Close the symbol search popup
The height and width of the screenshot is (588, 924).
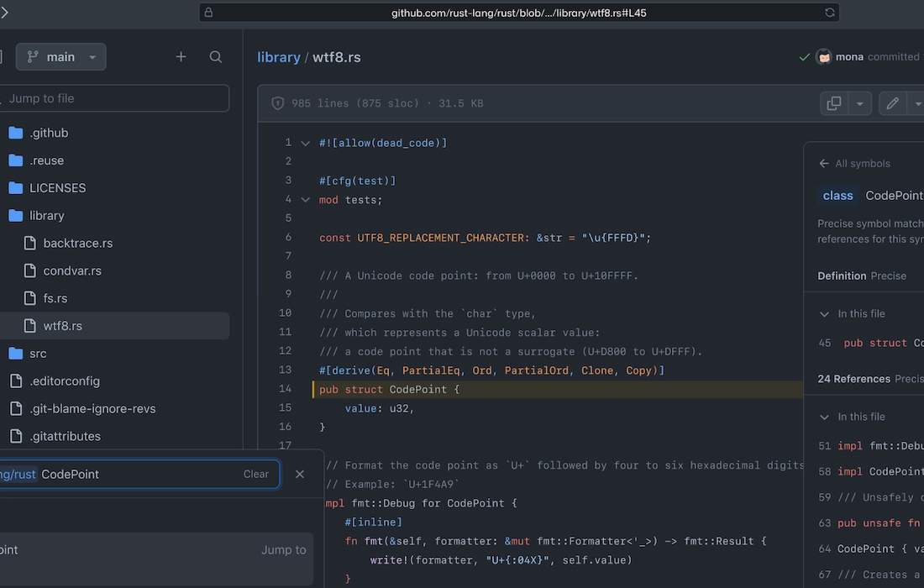tap(300, 474)
